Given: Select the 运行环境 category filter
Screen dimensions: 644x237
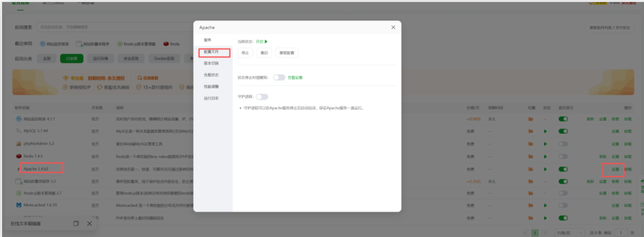Looking at the screenshot, I should [x=100, y=58].
